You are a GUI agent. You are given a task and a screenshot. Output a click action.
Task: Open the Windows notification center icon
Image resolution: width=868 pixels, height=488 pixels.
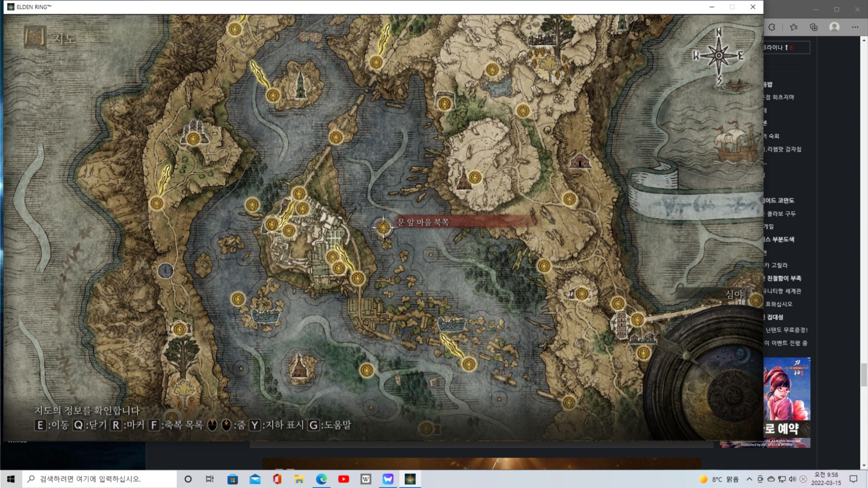click(854, 479)
